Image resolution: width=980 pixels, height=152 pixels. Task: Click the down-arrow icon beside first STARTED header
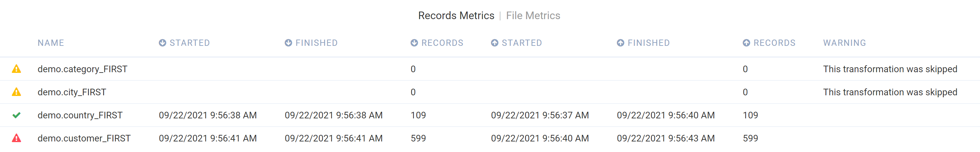[162, 43]
